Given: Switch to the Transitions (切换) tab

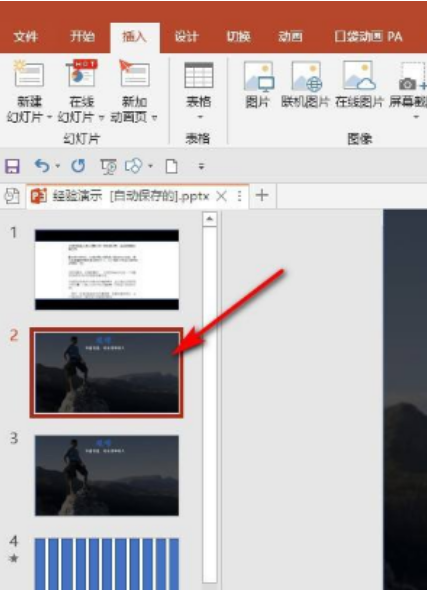Looking at the screenshot, I should [x=239, y=36].
